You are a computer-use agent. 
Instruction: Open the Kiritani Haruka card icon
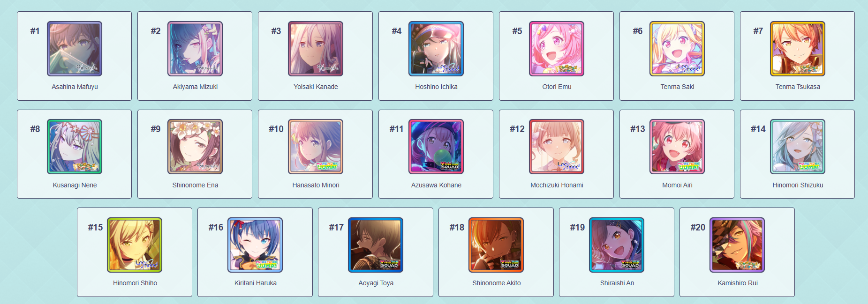click(255, 245)
